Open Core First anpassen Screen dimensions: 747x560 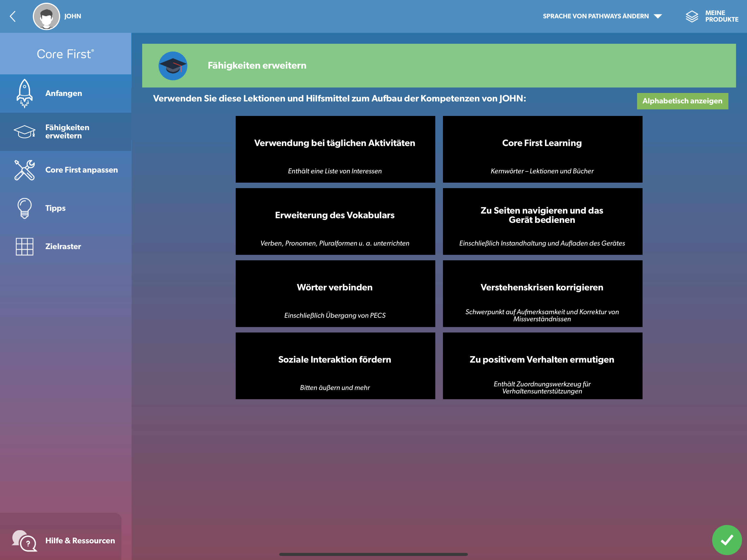[x=66, y=170]
